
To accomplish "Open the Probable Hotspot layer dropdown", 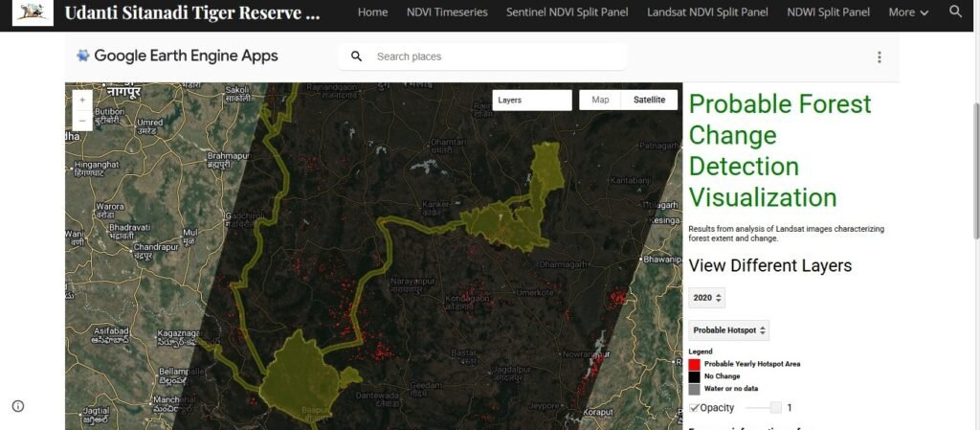I will [x=728, y=330].
